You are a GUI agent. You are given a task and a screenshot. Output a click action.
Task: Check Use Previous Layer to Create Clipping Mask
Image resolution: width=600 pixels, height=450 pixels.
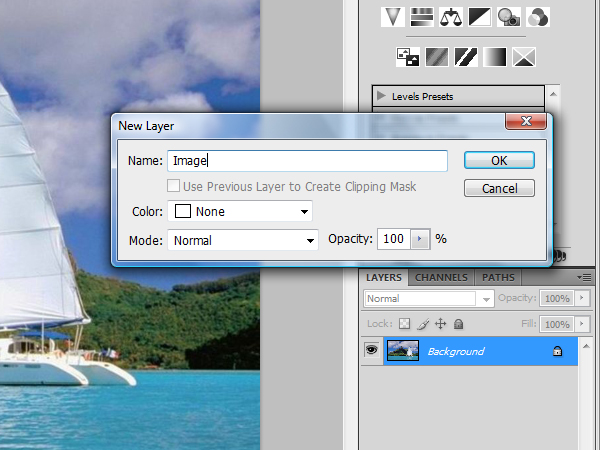coord(173,186)
